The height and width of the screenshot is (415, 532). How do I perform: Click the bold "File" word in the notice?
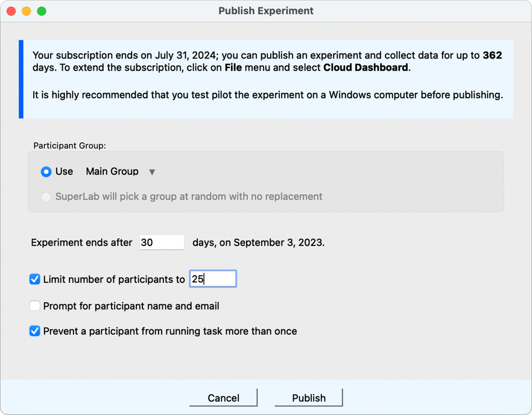pos(234,68)
